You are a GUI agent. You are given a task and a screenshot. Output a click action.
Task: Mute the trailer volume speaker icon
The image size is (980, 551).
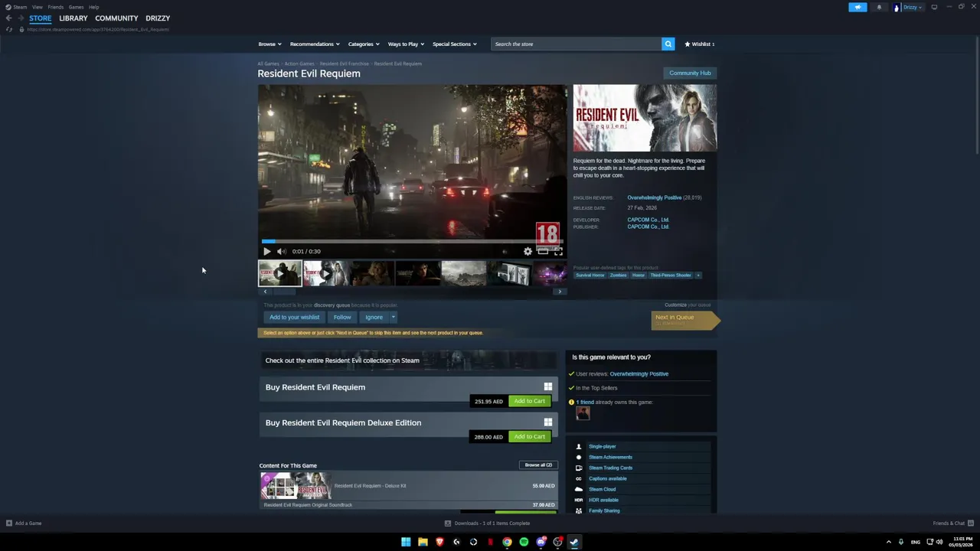281,251
